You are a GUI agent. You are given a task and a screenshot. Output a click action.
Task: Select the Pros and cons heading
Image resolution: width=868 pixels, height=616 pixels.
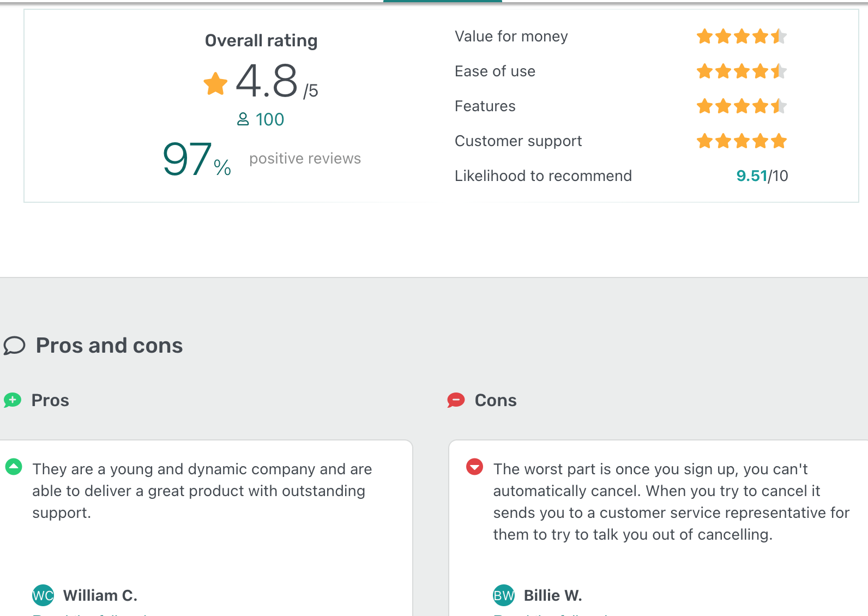click(109, 346)
